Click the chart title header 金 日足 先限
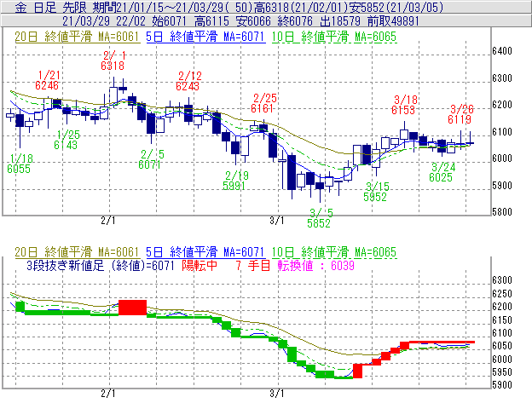The height and width of the screenshot is (403, 532). click(x=53, y=7)
